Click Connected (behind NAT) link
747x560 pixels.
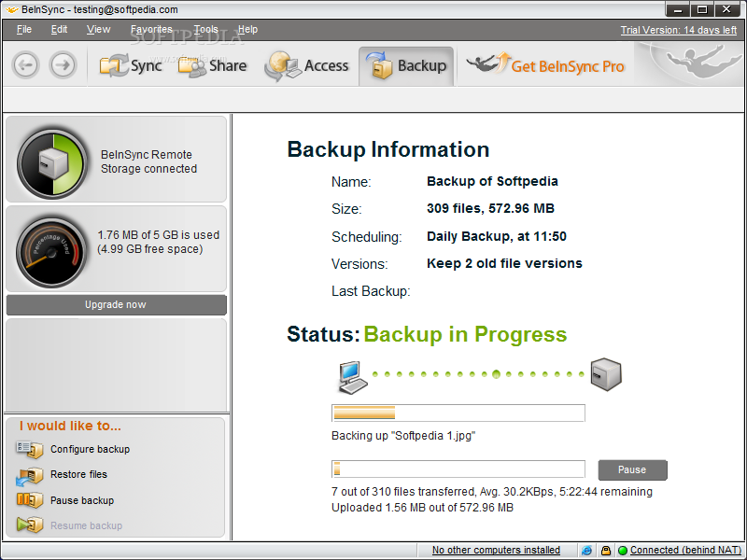pyautogui.click(x=685, y=550)
